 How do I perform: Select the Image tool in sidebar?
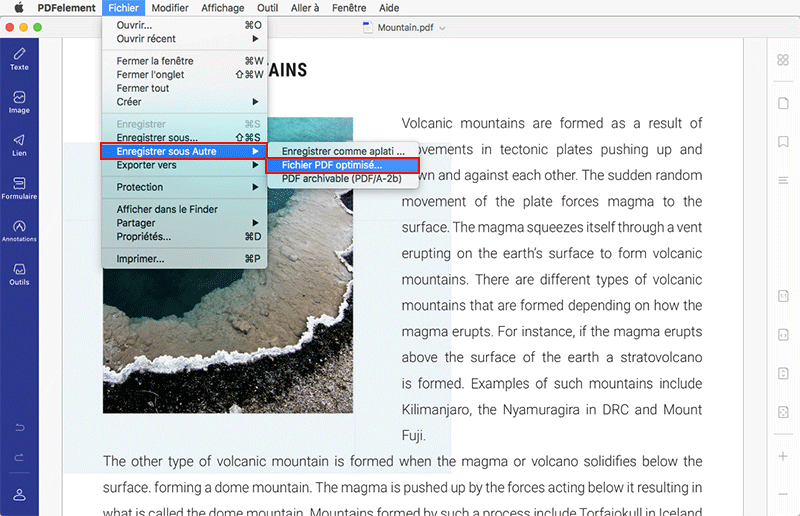point(19,102)
